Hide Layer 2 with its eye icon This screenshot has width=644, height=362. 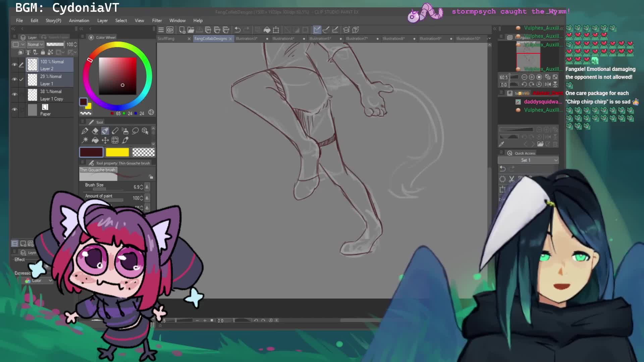pos(14,65)
